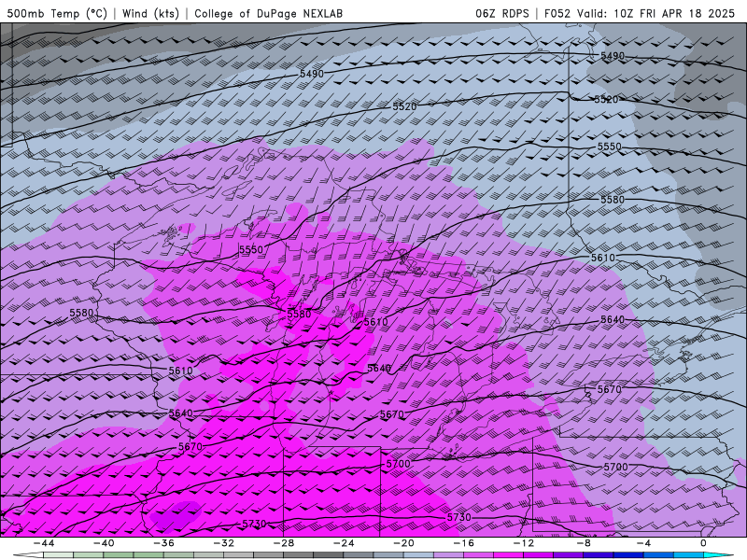Image resolution: width=747 pixels, height=560 pixels.
Task: Click the westernmost 5640 contour label
Action: pyautogui.click(x=181, y=413)
